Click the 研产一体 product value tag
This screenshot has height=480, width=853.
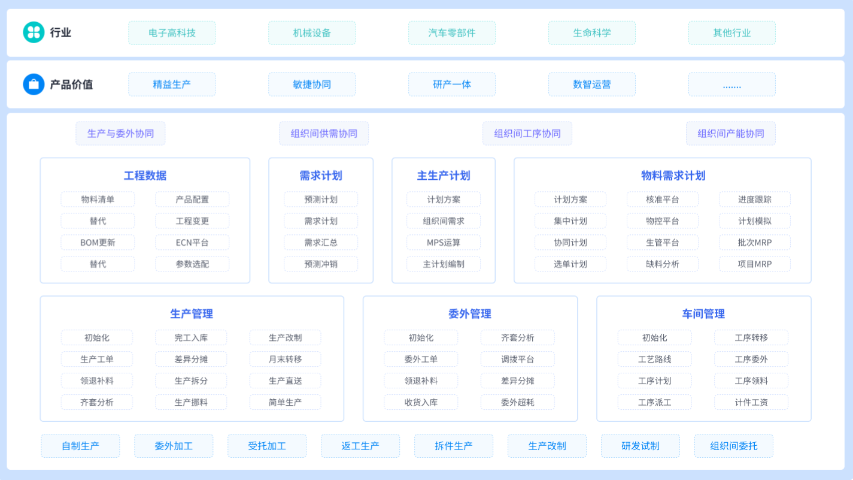point(452,84)
